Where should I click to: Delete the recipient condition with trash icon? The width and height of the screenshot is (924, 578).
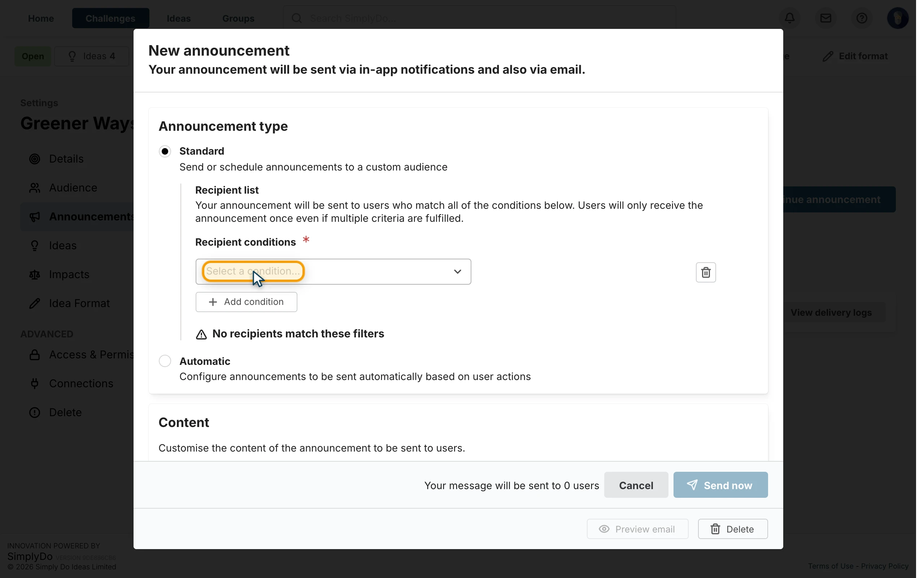click(706, 272)
